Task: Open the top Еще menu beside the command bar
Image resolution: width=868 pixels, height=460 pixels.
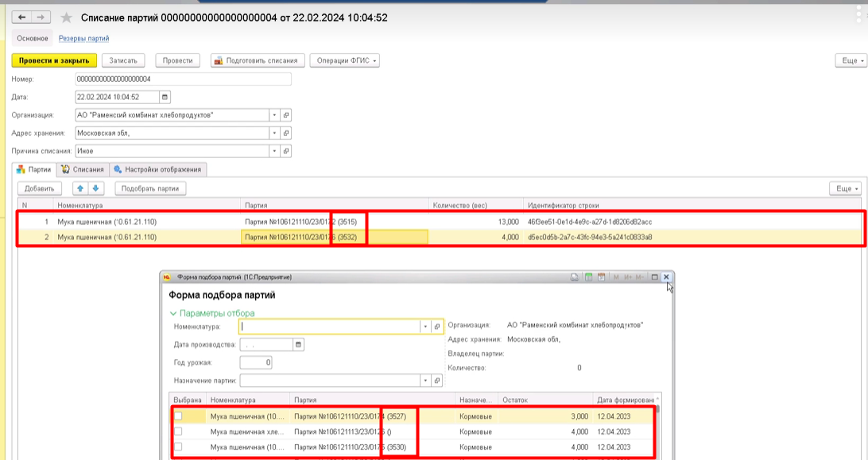Action: pos(851,60)
